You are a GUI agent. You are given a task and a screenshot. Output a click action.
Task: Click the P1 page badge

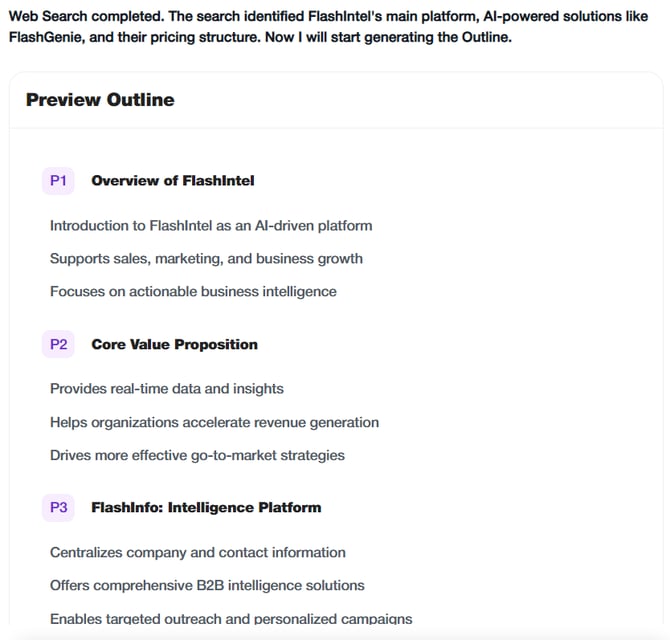point(58,181)
